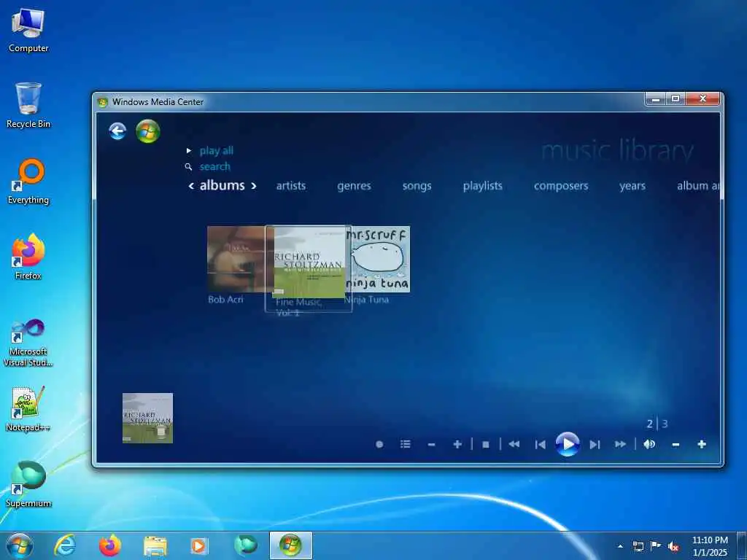Screen dimensions: 747x560
Task: Click the record dot in transport controls
Action: (379, 444)
